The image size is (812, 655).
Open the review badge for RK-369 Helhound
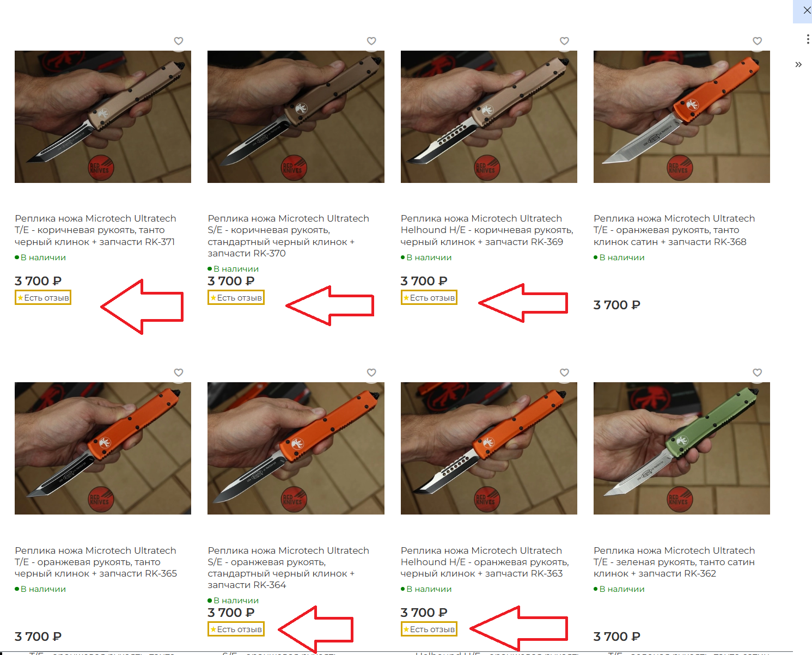[x=429, y=298]
